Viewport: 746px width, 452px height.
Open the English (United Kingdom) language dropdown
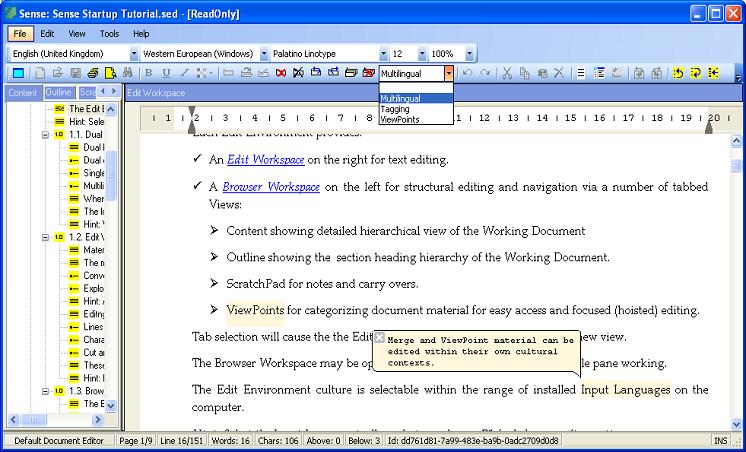(x=133, y=53)
